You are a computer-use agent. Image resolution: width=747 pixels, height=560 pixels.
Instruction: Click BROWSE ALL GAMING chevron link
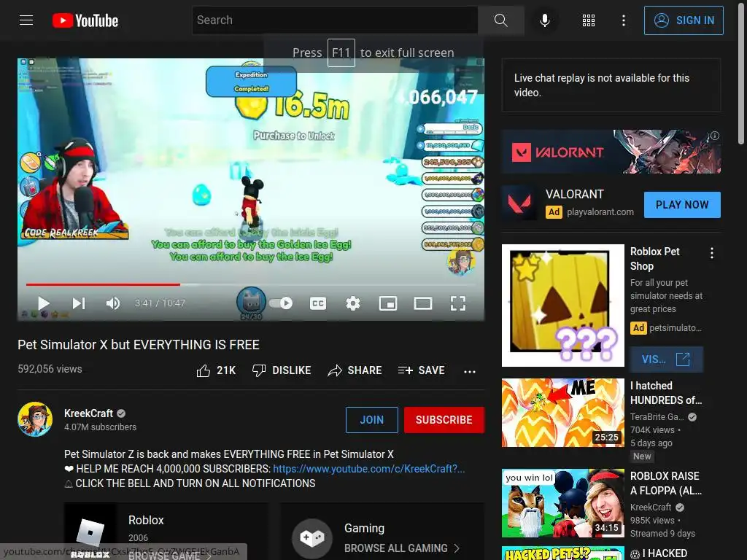pyautogui.click(x=402, y=548)
